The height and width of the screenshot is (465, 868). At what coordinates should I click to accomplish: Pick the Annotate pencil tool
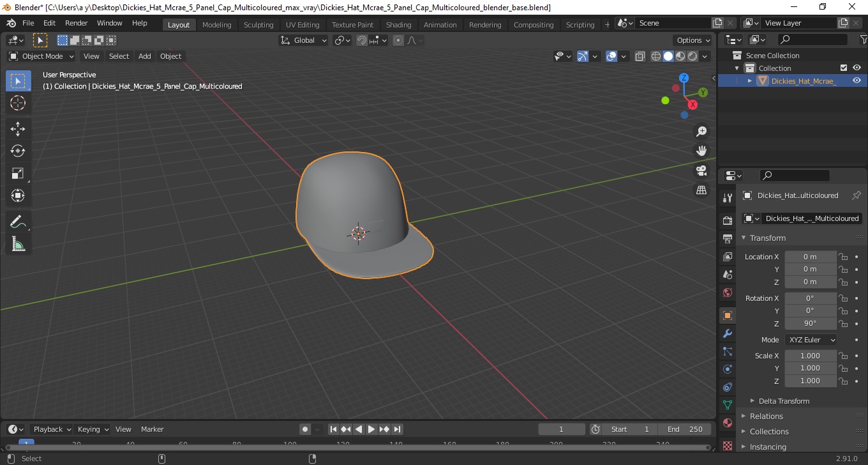tap(18, 222)
